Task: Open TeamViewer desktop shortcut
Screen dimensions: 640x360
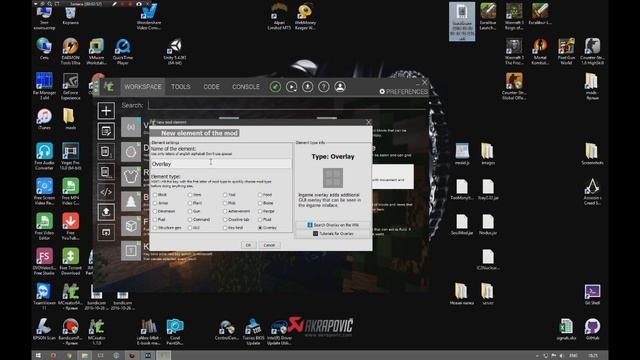Action: 44,296
